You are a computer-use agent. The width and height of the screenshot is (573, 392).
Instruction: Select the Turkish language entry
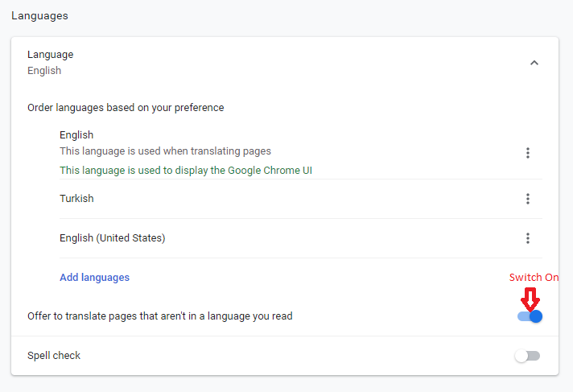click(76, 199)
